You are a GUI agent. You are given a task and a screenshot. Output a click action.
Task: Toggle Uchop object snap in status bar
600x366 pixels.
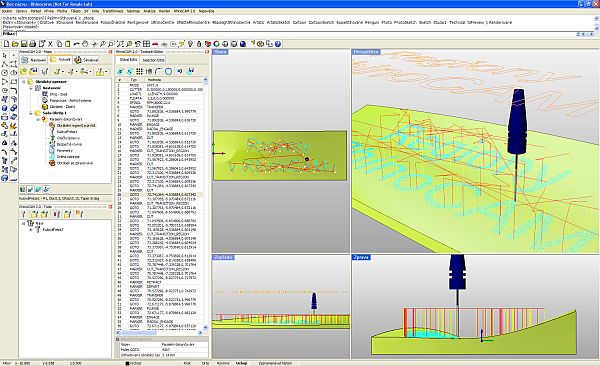pyautogui.click(x=241, y=363)
